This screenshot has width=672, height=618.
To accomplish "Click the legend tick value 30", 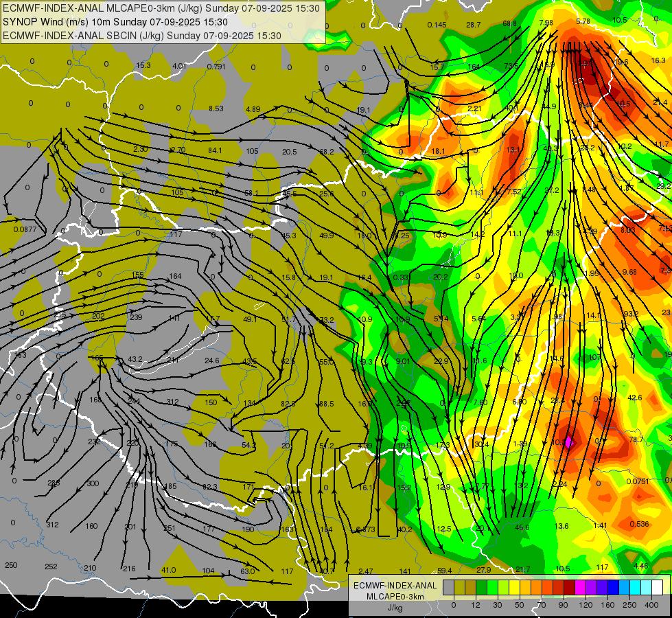I will 498,605.
